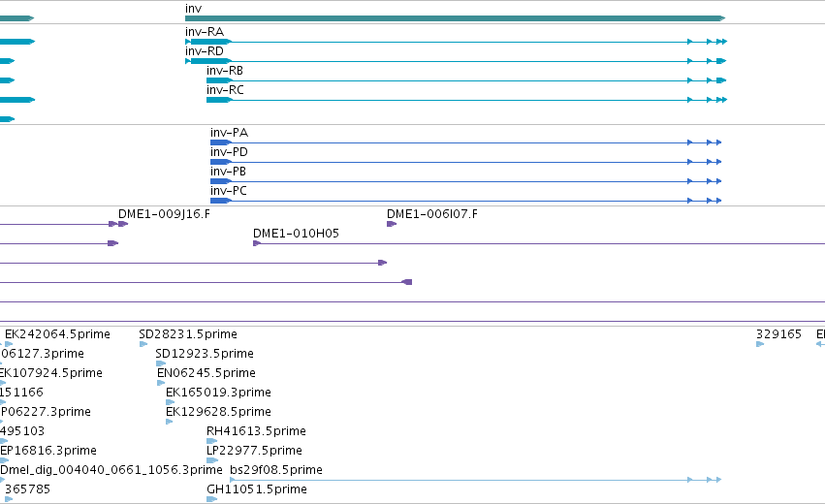Image resolution: width=825 pixels, height=504 pixels.
Task: Click the bs29f08.5prime spliced alignment line
Action: [x=475, y=480]
